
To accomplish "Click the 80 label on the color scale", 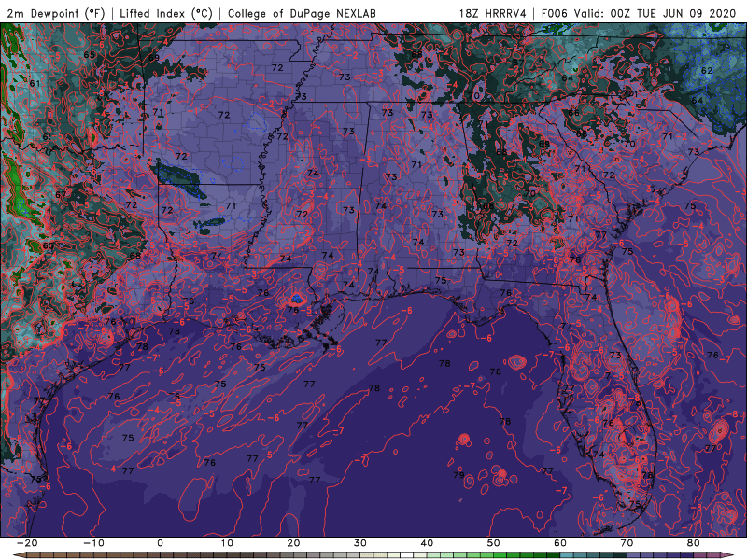I will pos(694,543).
